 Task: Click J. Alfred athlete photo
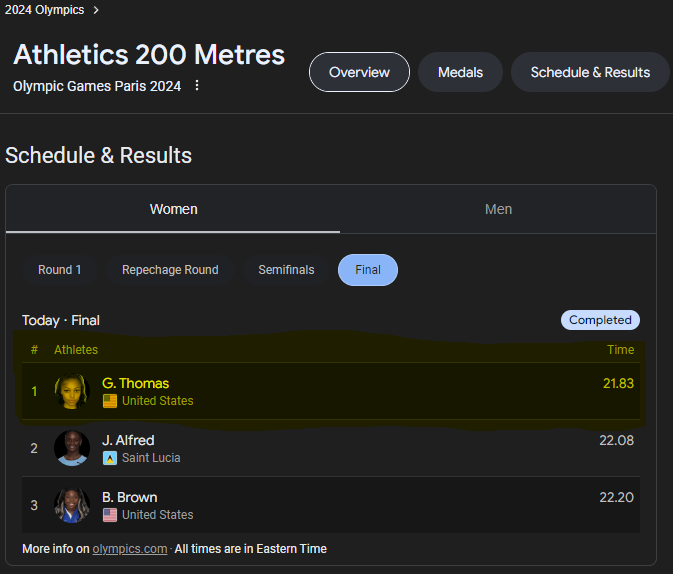[72, 448]
